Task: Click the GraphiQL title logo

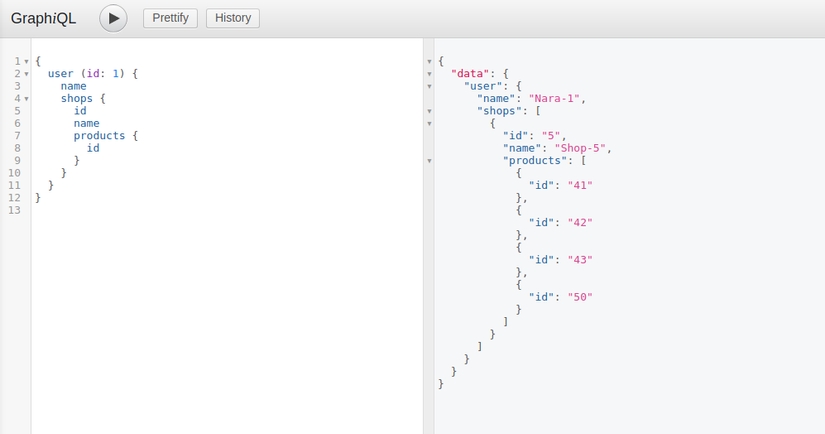Action: 43,18
